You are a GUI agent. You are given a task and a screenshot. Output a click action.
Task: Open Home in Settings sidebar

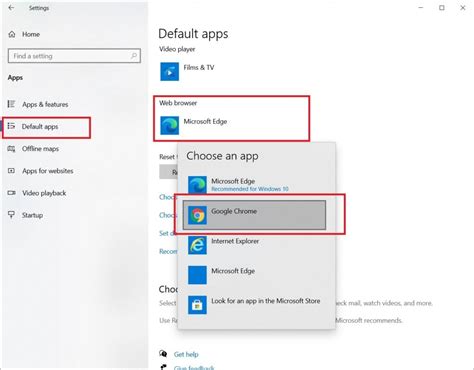tap(31, 34)
